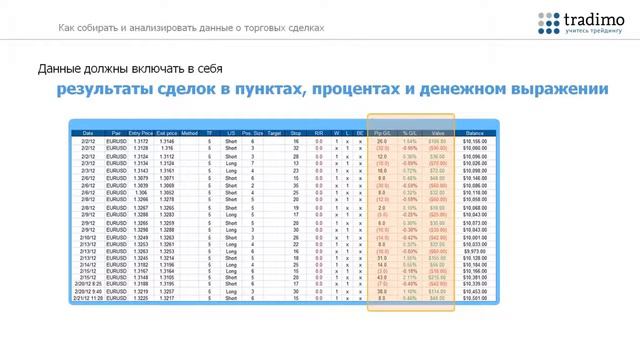Select the date cell 2/14/12
Image resolution: width=640 pixels, height=360 pixels.
(x=88, y=265)
